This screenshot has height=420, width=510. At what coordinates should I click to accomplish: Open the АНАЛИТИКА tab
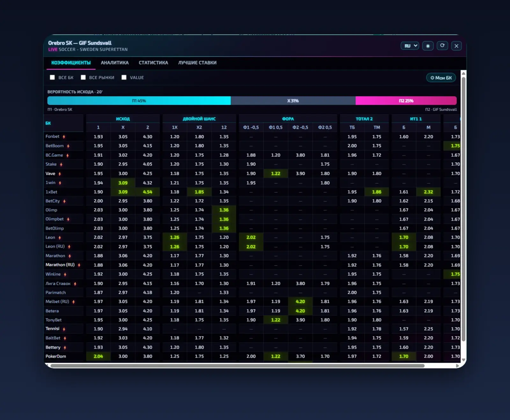click(115, 63)
